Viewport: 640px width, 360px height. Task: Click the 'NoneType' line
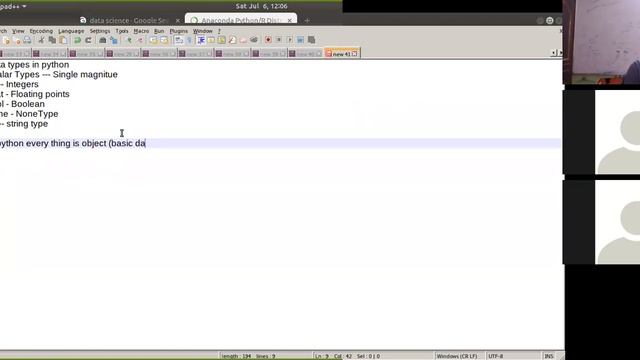[x=29, y=114]
